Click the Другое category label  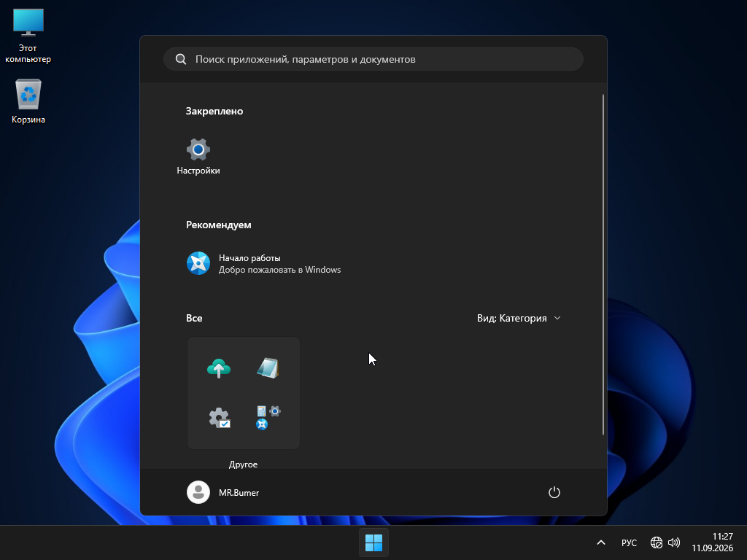point(243,464)
